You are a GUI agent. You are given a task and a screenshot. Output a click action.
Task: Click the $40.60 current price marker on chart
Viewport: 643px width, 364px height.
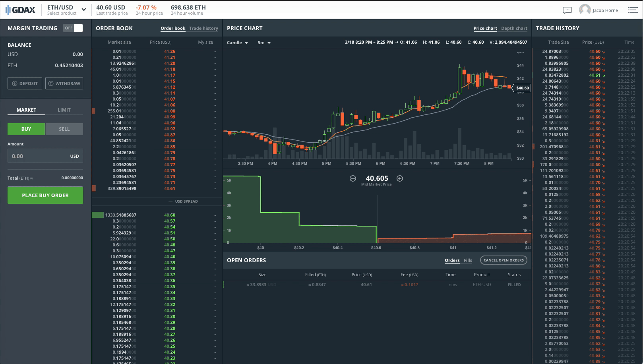pos(522,88)
